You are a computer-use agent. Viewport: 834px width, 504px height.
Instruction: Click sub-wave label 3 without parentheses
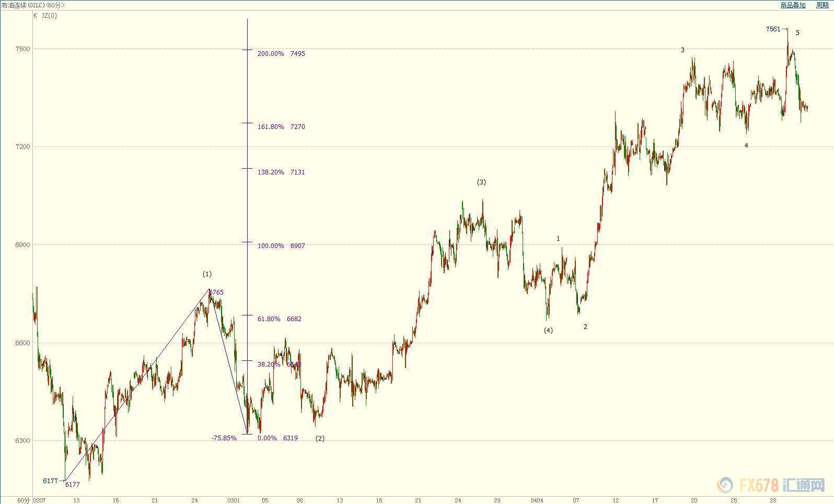pyautogui.click(x=682, y=50)
